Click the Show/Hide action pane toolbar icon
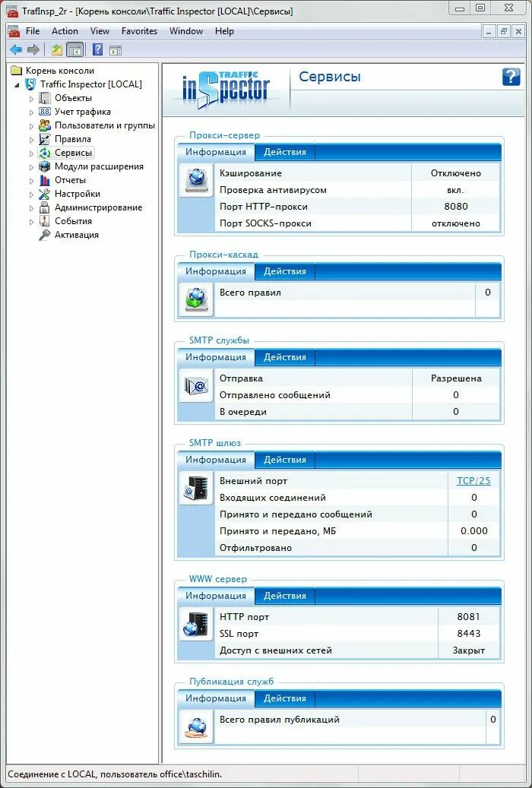 pos(116,49)
